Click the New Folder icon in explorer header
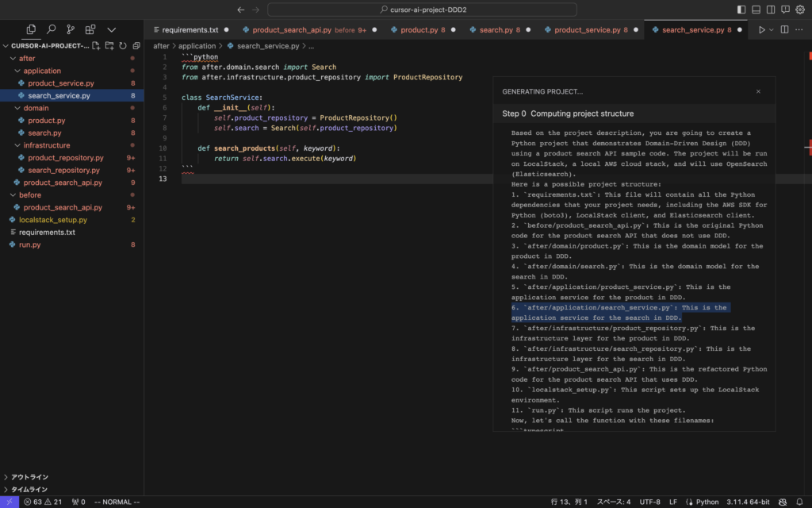Screen dimensions: 812x508 109,45
